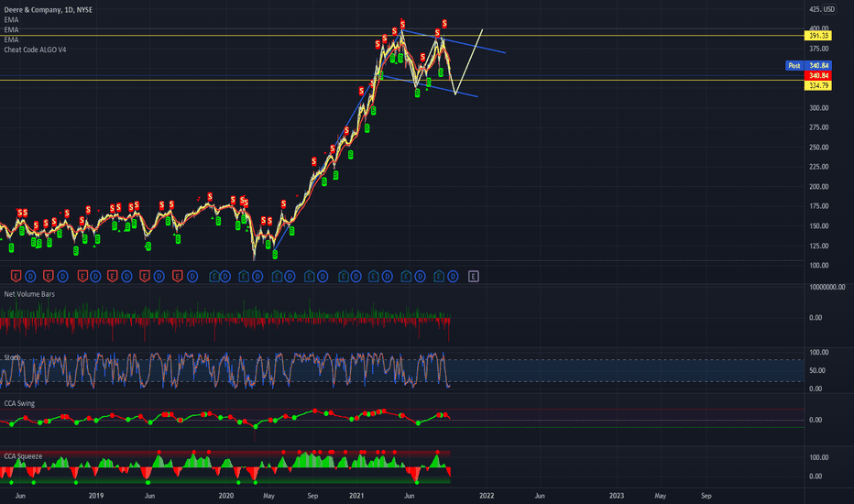Image resolution: width=854 pixels, height=504 pixels.
Task: Click the dividend D marker above the 2019 label
Action: pyautogui.click(x=95, y=277)
